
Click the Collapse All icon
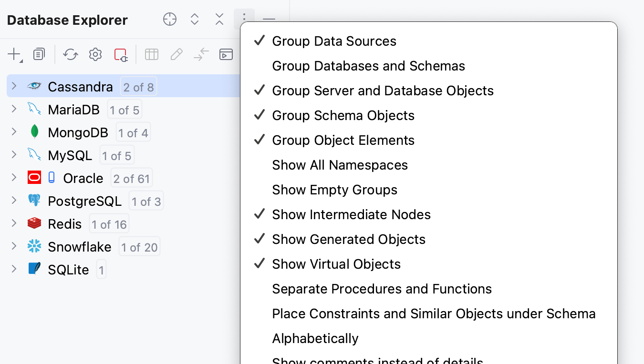click(x=219, y=20)
